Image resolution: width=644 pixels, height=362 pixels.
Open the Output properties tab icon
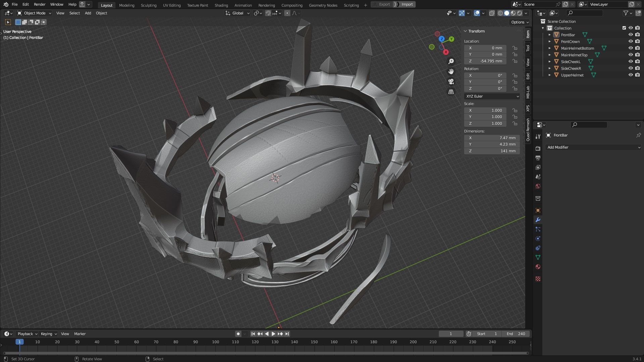[x=538, y=158]
